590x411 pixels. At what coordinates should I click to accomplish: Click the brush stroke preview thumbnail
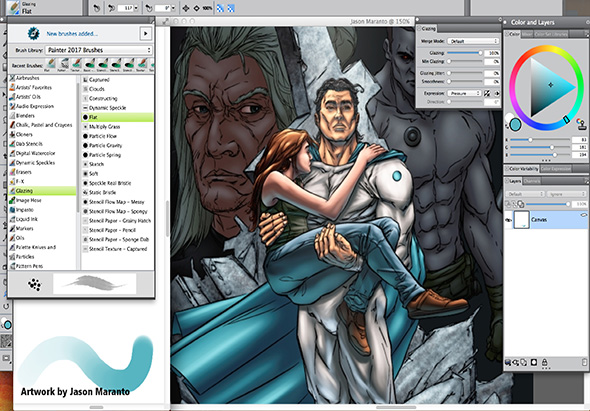click(x=94, y=283)
